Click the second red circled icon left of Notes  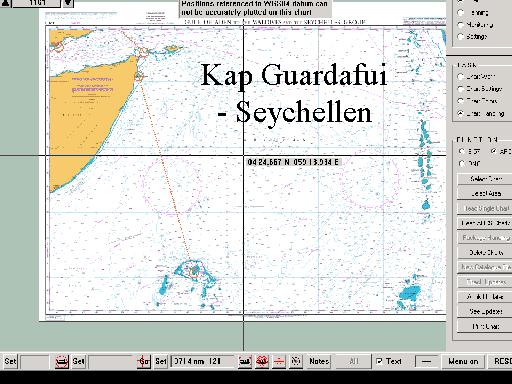point(262,361)
